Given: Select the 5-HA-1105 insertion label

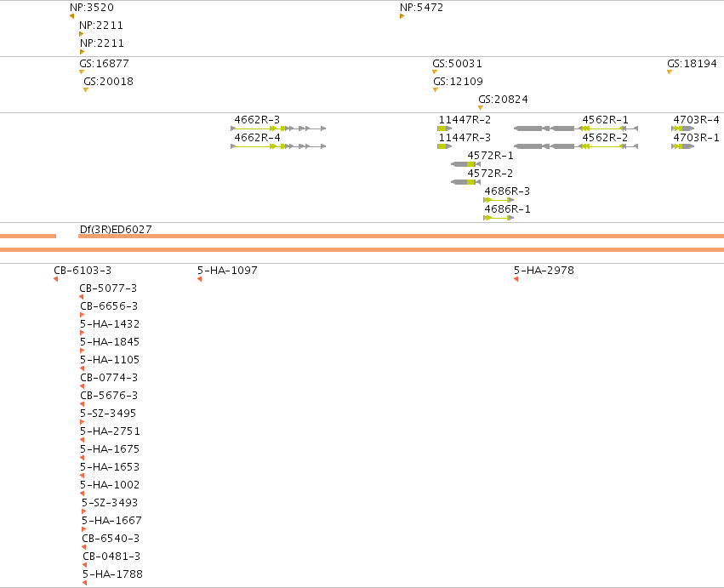Looking at the screenshot, I should point(110,360).
